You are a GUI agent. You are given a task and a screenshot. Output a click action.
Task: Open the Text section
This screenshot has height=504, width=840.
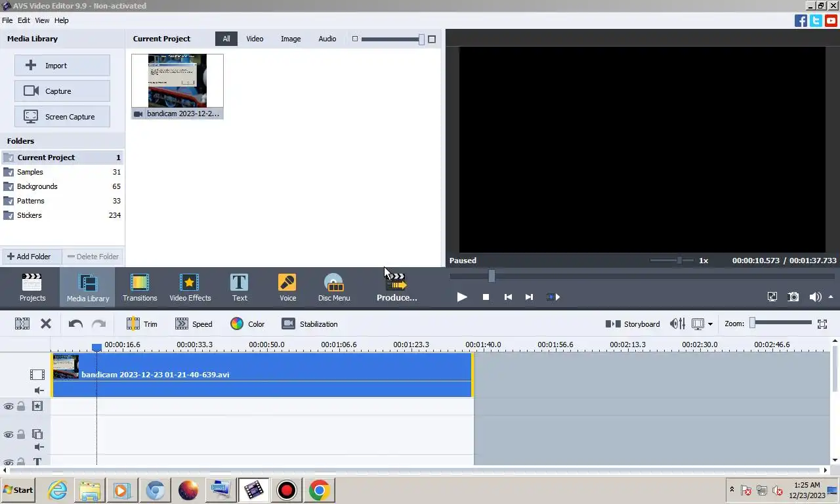[240, 287]
